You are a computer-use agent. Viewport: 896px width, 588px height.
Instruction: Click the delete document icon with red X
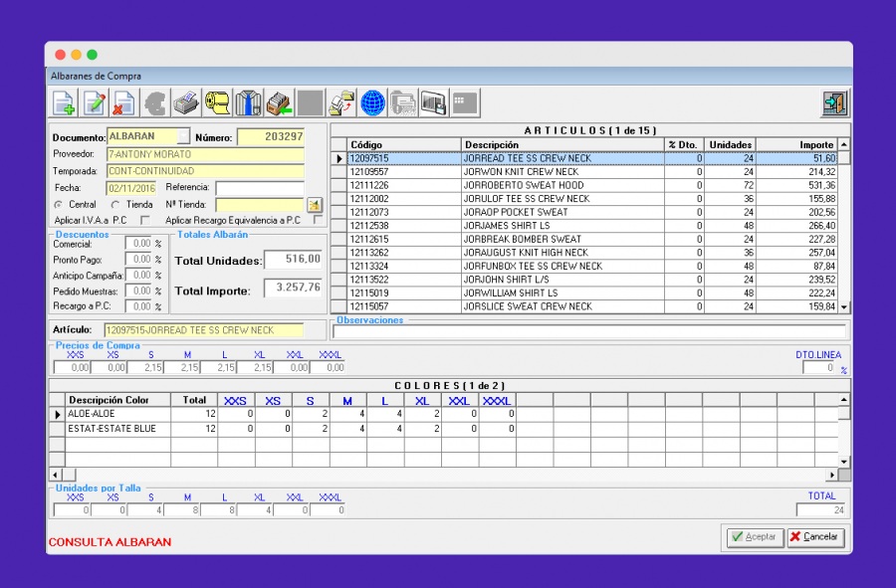coord(124,103)
